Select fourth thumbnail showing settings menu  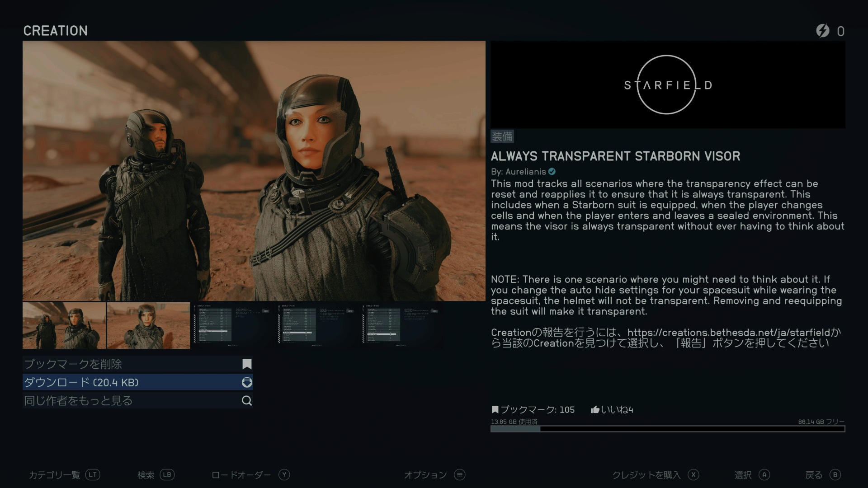[316, 325]
